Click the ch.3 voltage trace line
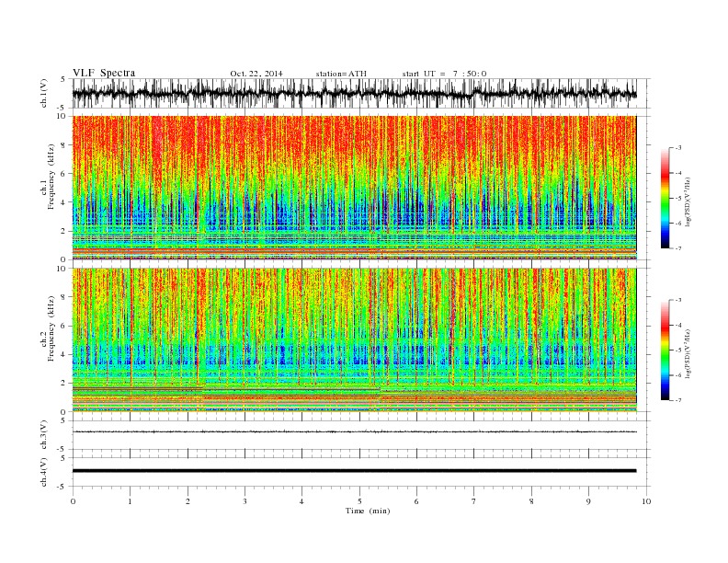This screenshot has height=563, width=728. click(354, 432)
